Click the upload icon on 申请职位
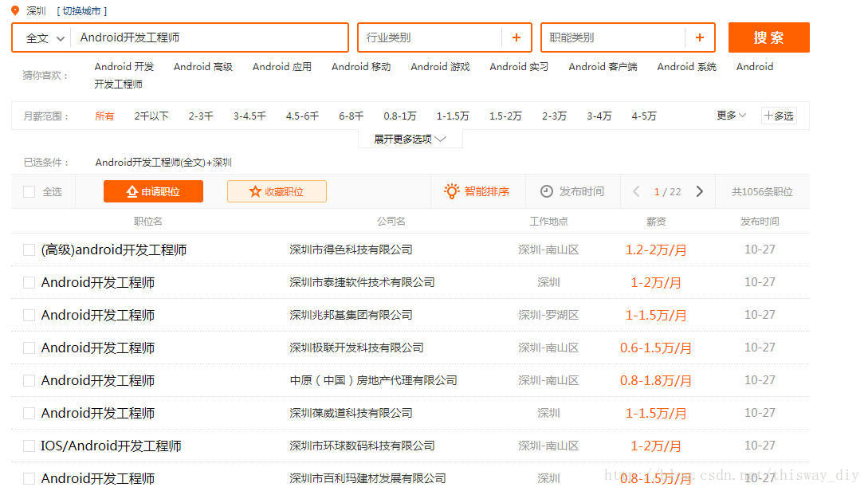 (132, 191)
